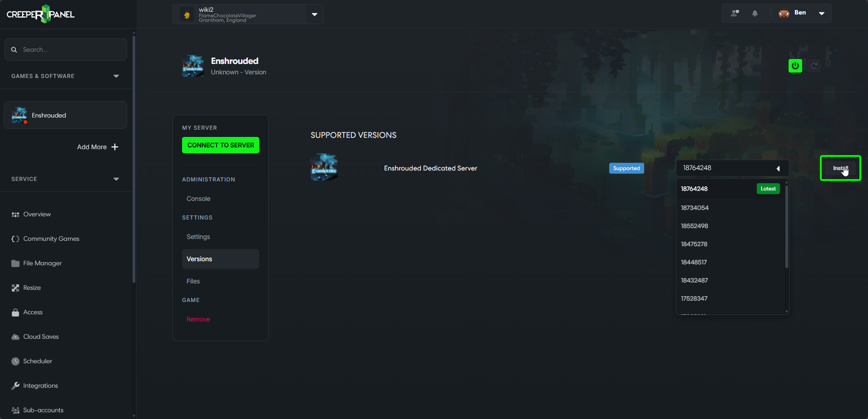Click the users chat icon in header

(x=735, y=13)
